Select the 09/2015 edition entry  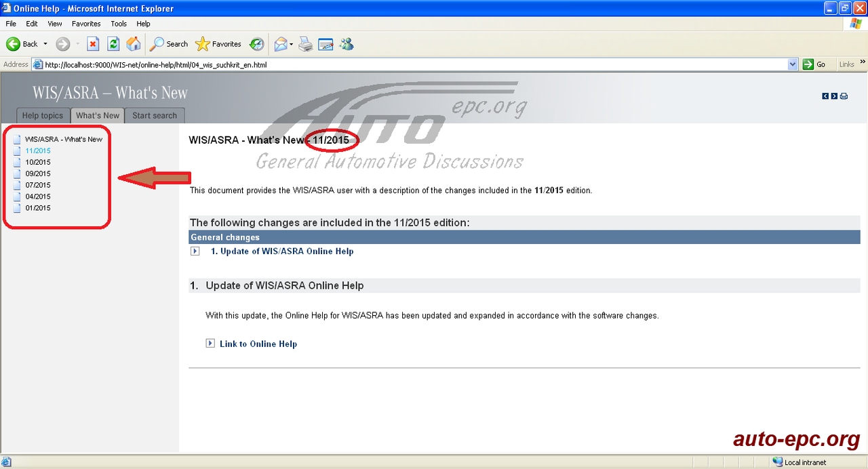(38, 174)
